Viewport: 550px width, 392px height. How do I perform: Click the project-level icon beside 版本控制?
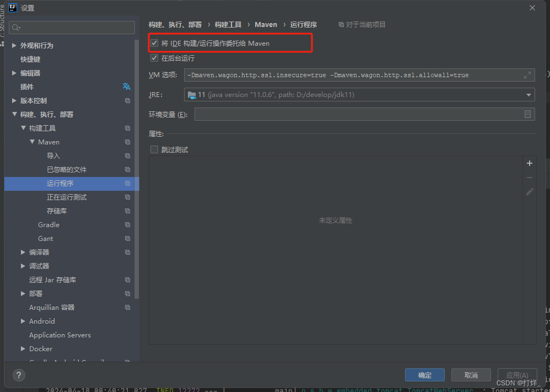tap(127, 100)
